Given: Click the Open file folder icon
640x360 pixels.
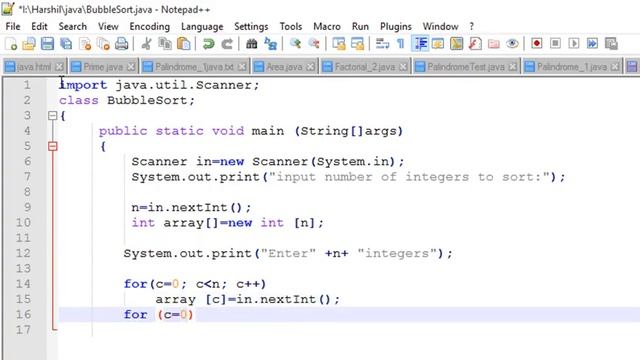Looking at the screenshot, I should [29, 44].
